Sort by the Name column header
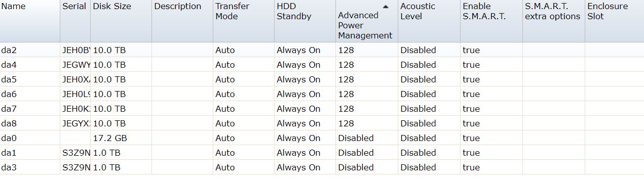 coord(30,21)
